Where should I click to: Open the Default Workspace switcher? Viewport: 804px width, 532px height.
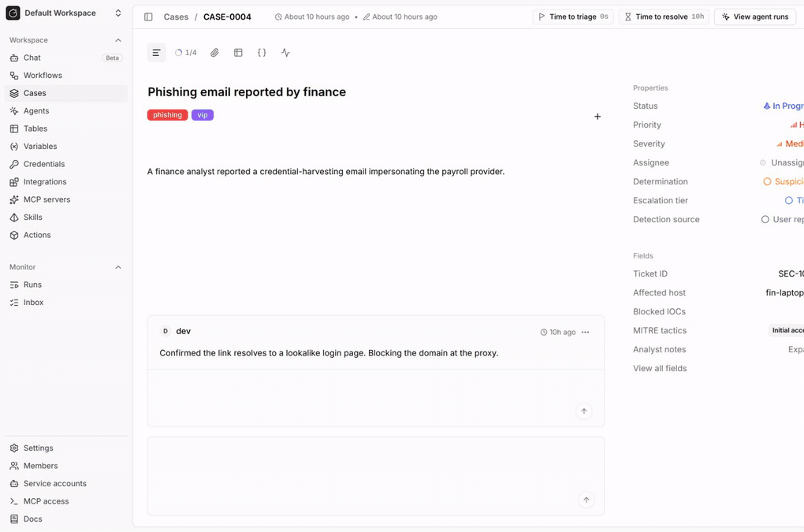pyautogui.click(x=65, y=13)
